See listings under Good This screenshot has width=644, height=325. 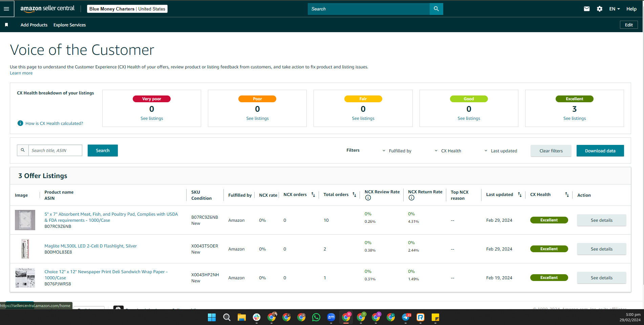point(469,118)
